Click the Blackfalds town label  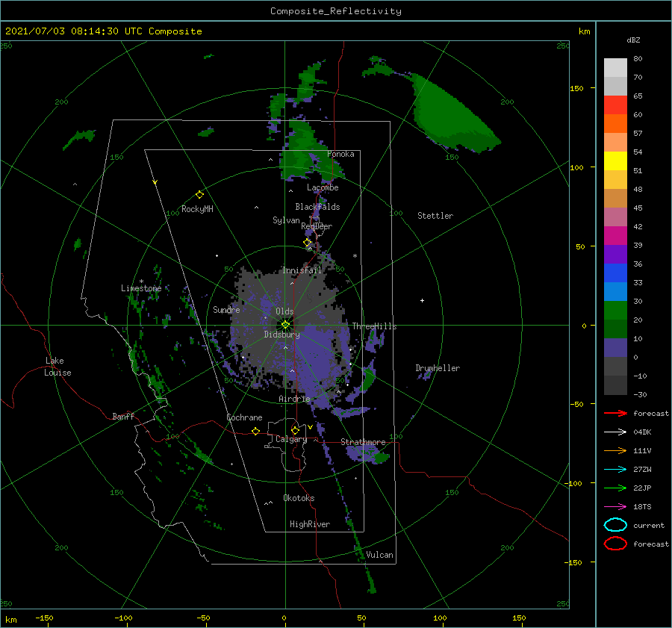tap(317, 207)
